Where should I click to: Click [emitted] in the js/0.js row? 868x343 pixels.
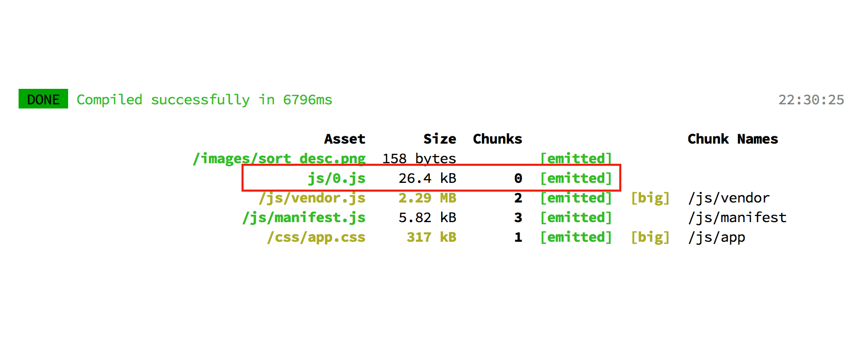tap(576, 178)
